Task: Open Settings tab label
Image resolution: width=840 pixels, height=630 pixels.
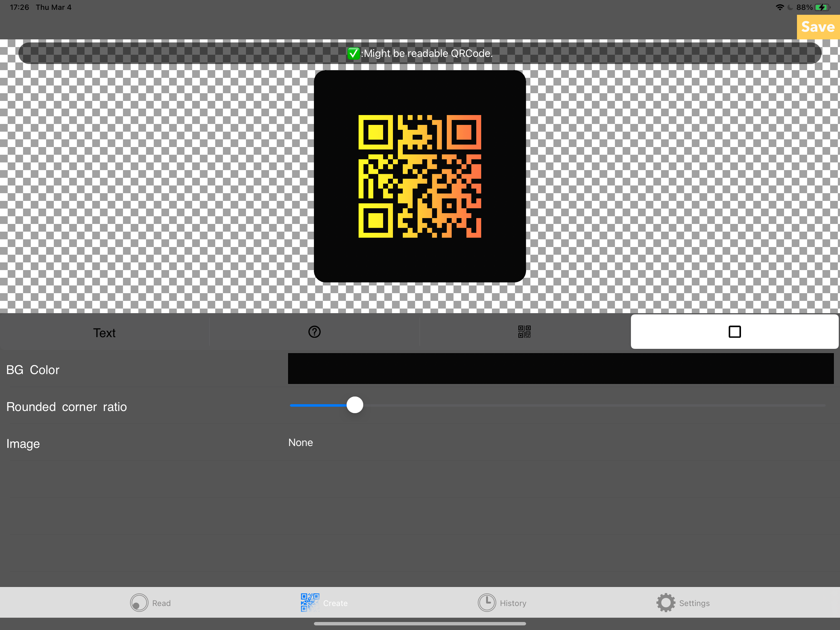Action: [694, 604]
